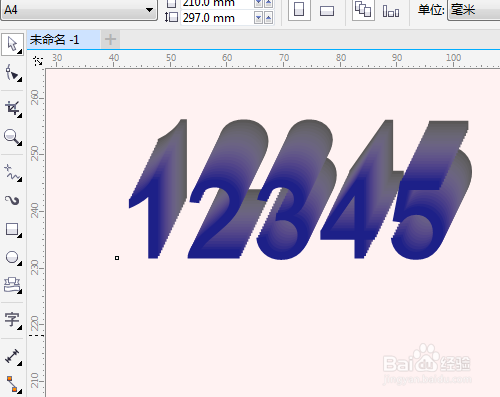
Task: Click the small node handle on canvas
Action: click(x=117, y=258)
